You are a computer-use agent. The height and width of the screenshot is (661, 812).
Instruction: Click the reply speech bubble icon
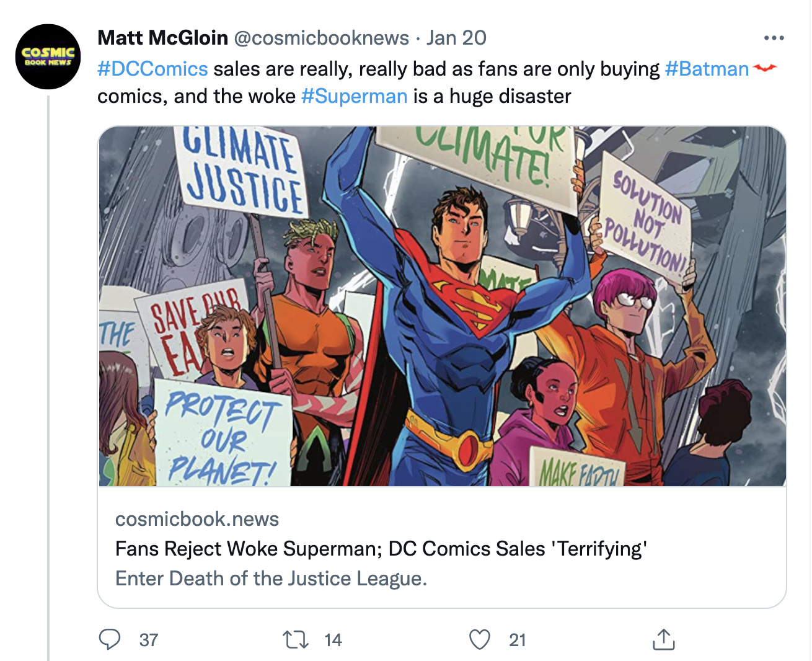tap(110, 639)
